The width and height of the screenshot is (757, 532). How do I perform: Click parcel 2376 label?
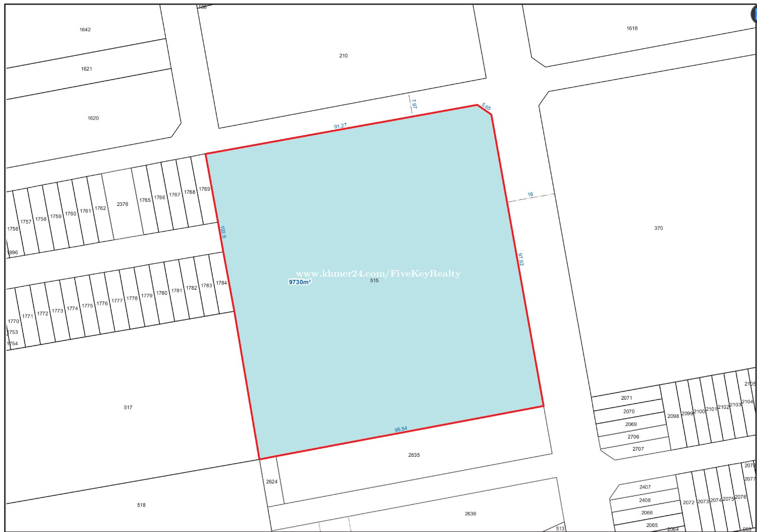[x=122, y=204]
